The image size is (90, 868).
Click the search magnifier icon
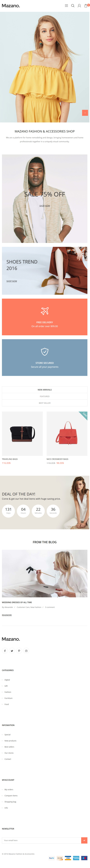point(73,6)
